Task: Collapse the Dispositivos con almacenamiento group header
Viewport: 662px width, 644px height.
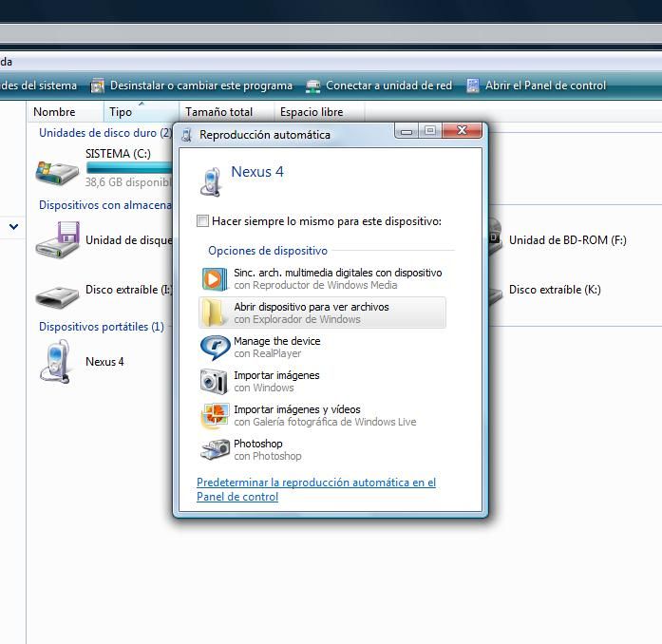Action: click(x=105, y=205)
